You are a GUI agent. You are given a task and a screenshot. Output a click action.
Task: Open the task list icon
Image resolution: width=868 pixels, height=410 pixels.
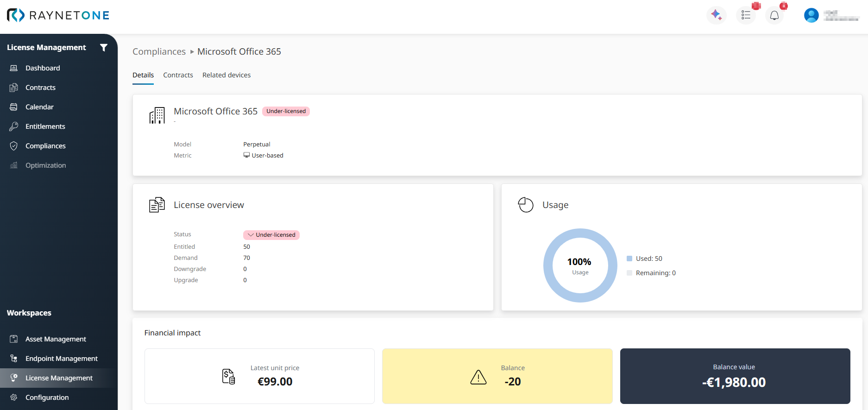pos(746,15)
